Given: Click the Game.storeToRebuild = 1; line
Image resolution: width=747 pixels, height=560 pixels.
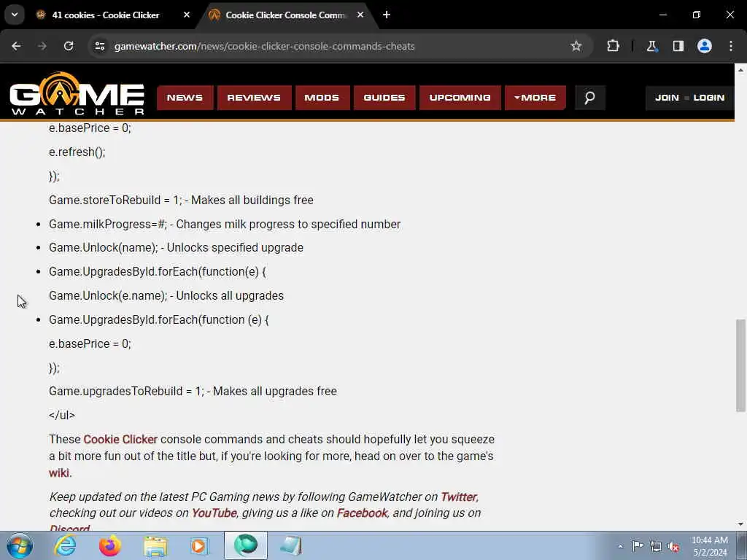Looking at the screenshot, I should click(181, 200).
